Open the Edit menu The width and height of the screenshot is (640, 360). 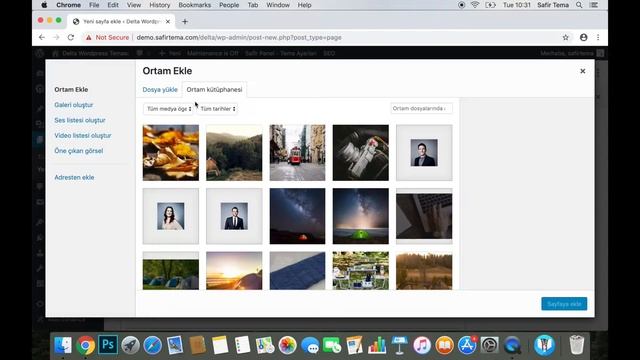pyautogui.click(x=113, y=5)
